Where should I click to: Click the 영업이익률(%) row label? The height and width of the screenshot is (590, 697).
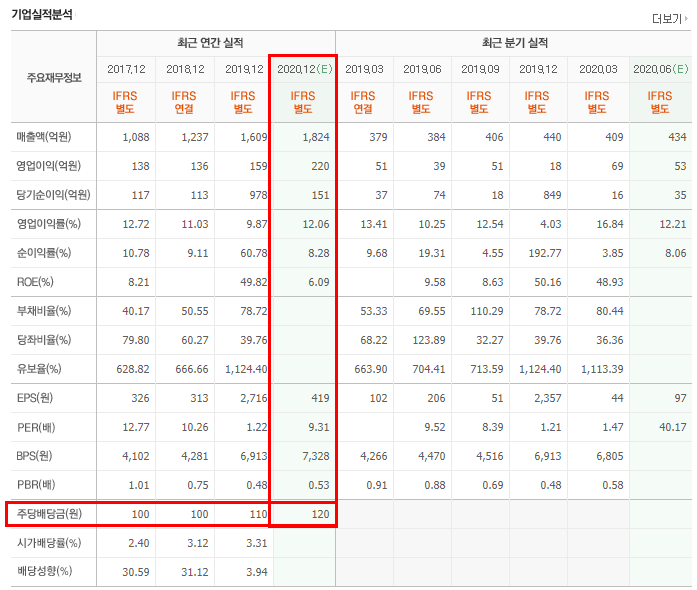coord(49,224)
